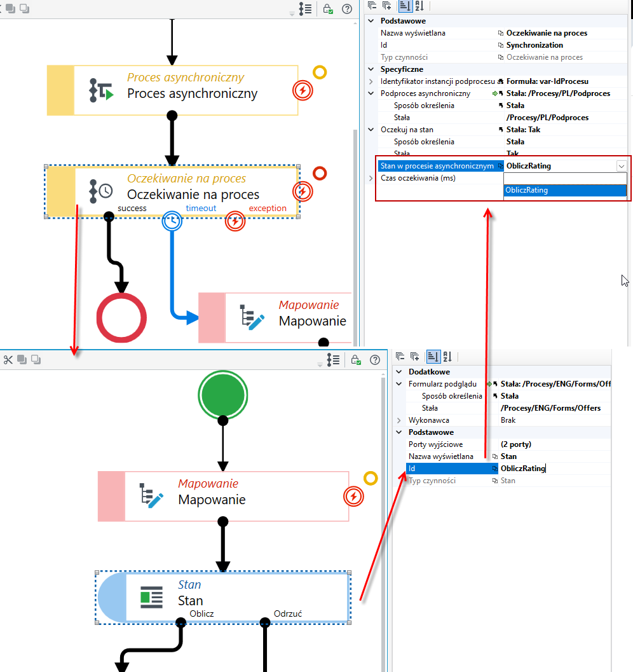Collapse the Oczekuj na stan row
The height and width of the screenshot is (672, 633).
[x=371, y=130]
